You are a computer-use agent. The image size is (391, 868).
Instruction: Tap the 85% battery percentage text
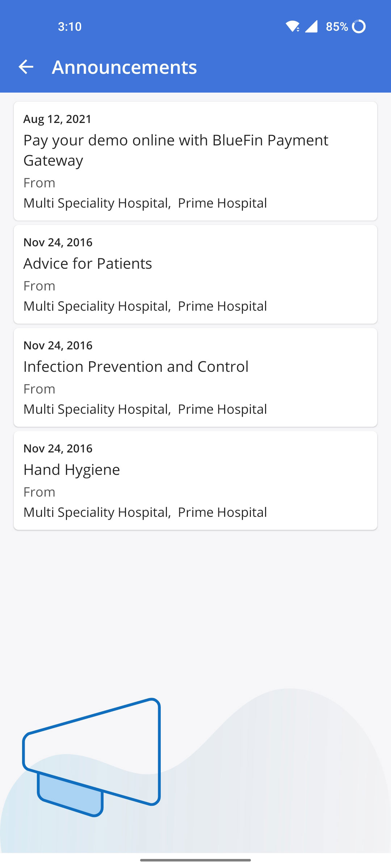point(337,26)
